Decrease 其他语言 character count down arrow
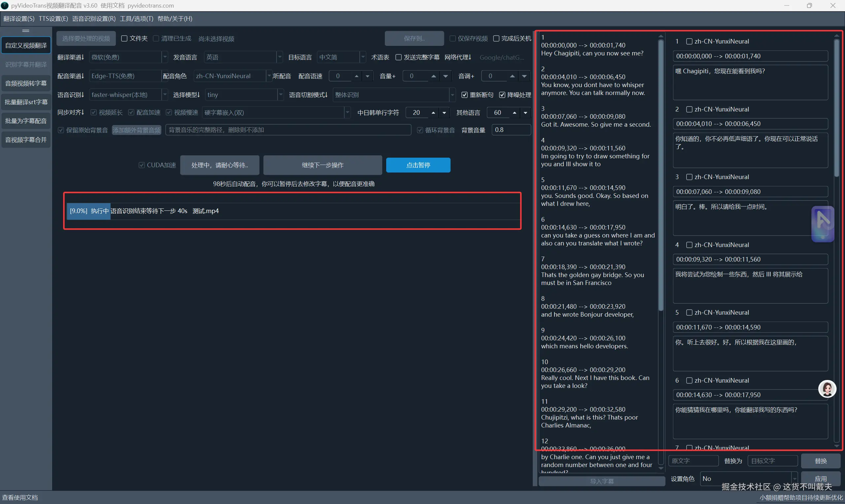 [x=525, y=112]
